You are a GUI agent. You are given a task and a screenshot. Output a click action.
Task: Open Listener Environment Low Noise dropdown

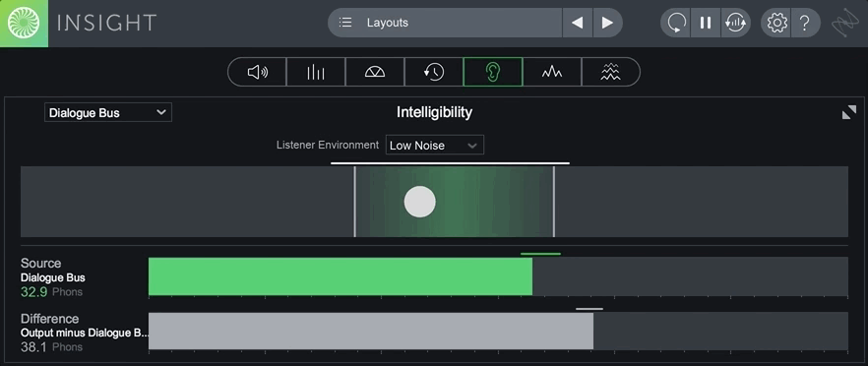click(435, 145)
